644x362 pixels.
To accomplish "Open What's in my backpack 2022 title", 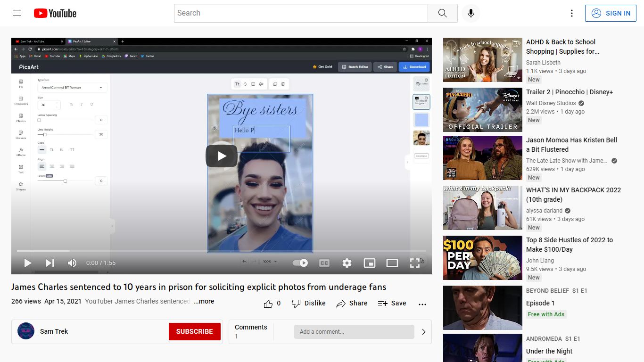I will pos(573,195).
